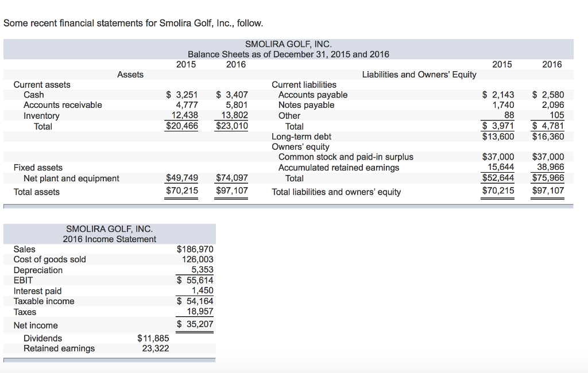Screen dimensions: 588x373
Task: Click the 'Inventory' row label
Action: coord(41,116)
